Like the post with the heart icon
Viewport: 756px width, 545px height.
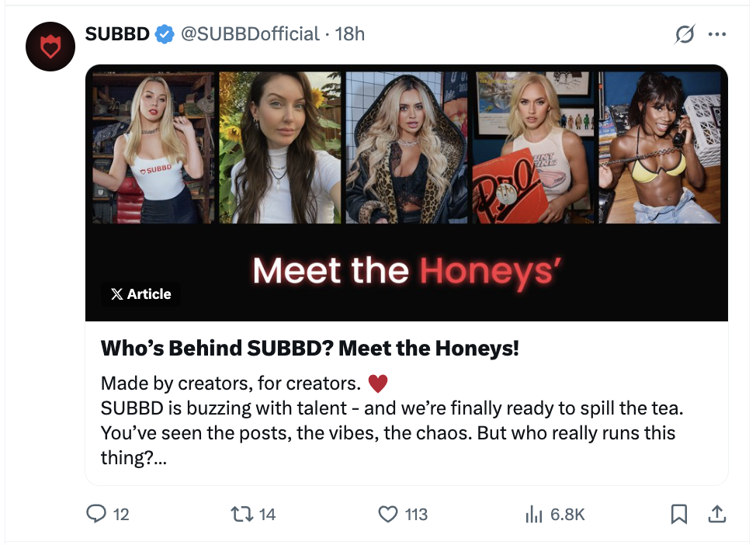click(x=387, y=514)
